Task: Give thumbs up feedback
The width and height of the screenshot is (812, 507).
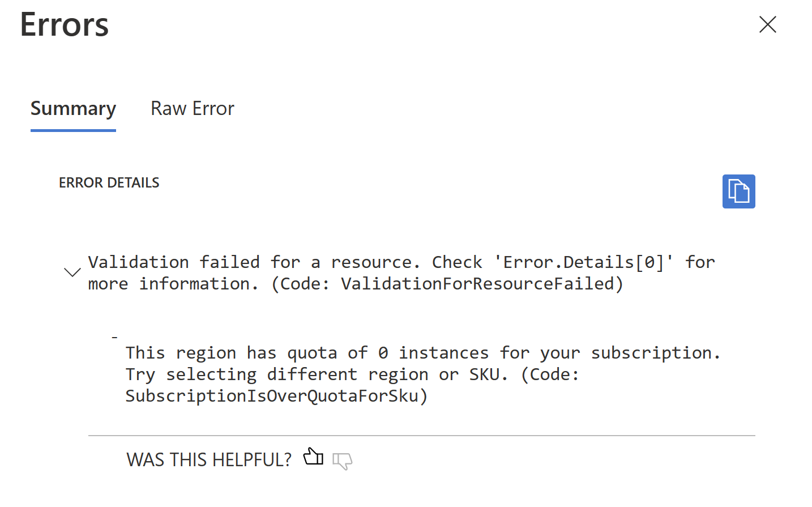Action: 313,457
